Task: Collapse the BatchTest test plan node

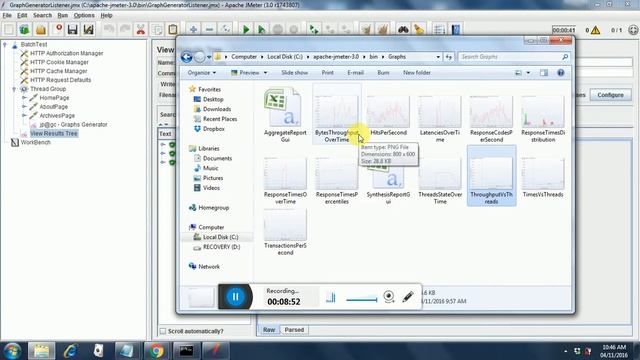Action: coord(5,44)
